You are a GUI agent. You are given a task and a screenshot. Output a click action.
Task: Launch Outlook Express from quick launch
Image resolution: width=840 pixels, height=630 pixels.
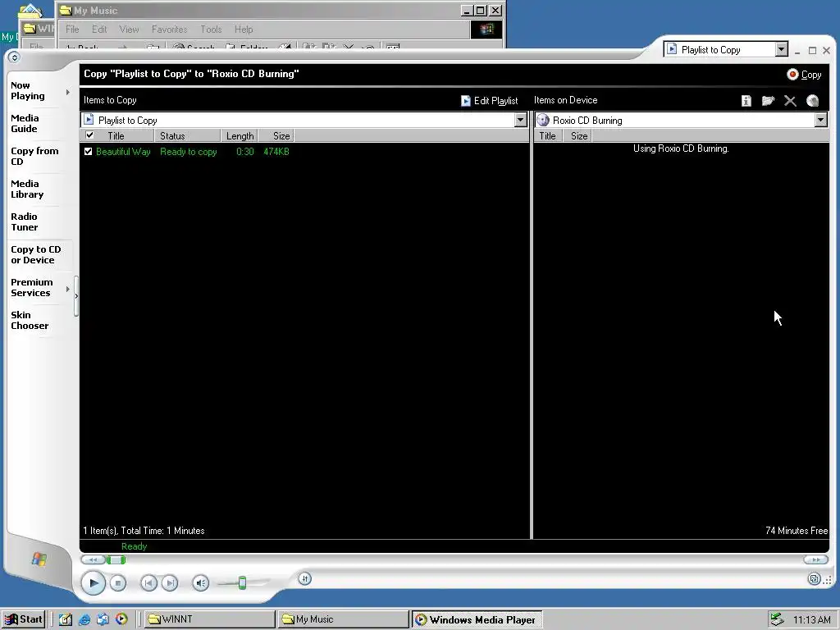pos(103,619)
